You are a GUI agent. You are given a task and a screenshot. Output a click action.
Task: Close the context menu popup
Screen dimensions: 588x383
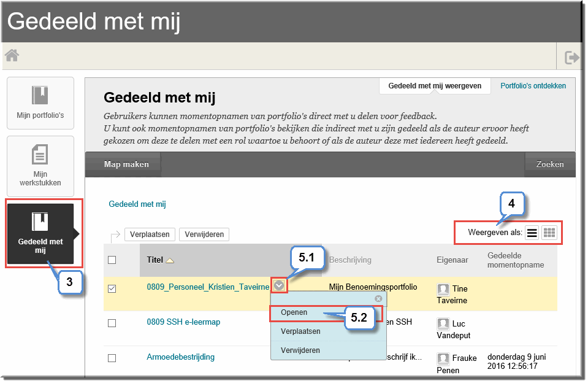(378, 298)
